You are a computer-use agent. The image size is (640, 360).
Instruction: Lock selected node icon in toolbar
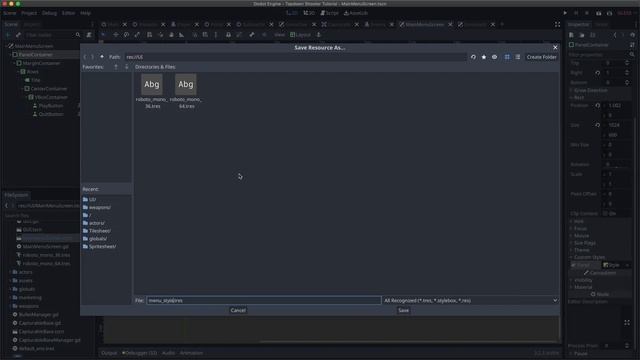228,35
